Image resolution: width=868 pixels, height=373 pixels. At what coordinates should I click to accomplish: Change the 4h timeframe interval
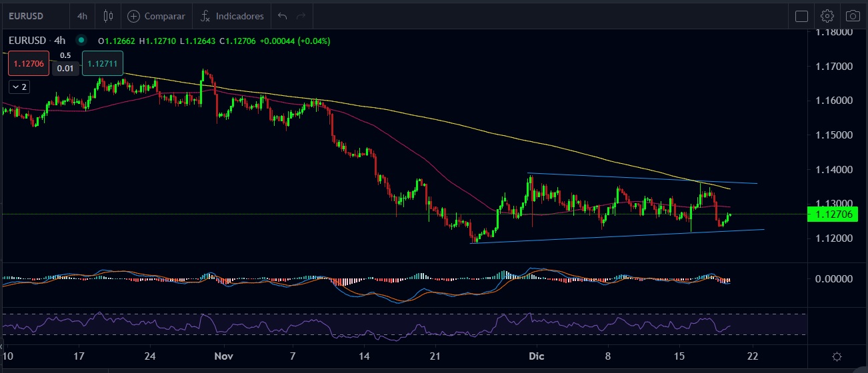[x=82, y=15]
